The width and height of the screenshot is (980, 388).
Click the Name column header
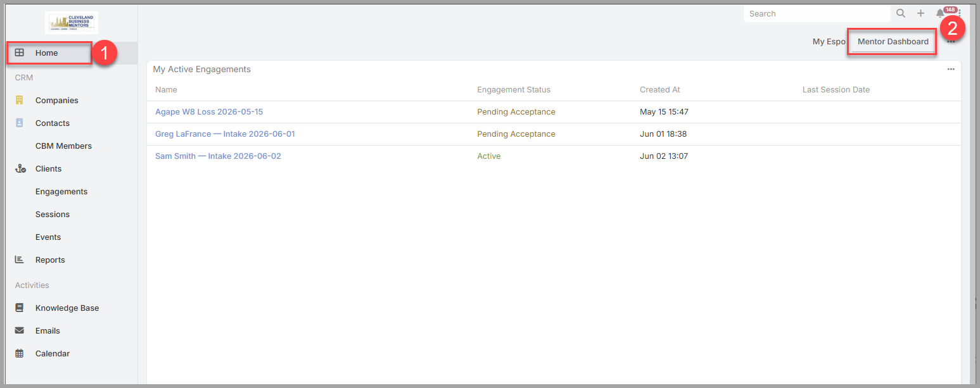point(166,90)
